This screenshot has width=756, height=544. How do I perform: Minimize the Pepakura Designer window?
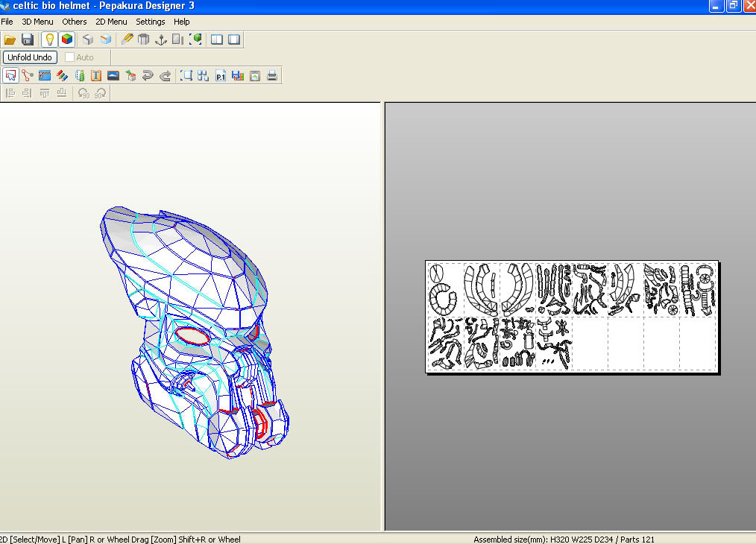click(x=716, y=6)
